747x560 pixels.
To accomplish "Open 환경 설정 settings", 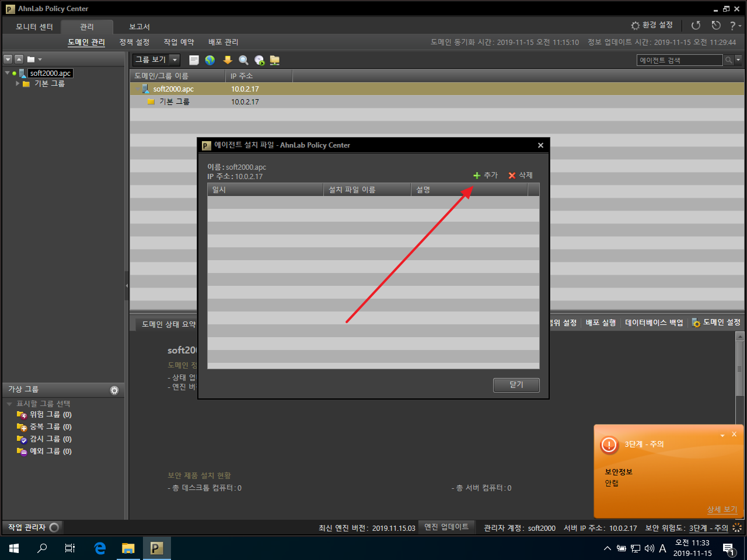I will (652, 25).
